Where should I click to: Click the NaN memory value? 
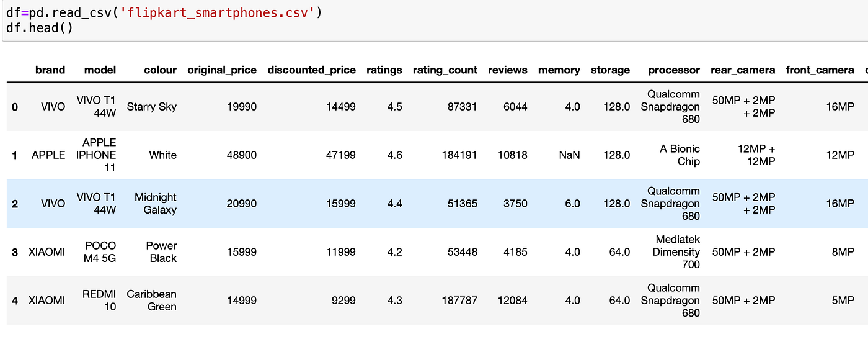click(x=569, y=155)
